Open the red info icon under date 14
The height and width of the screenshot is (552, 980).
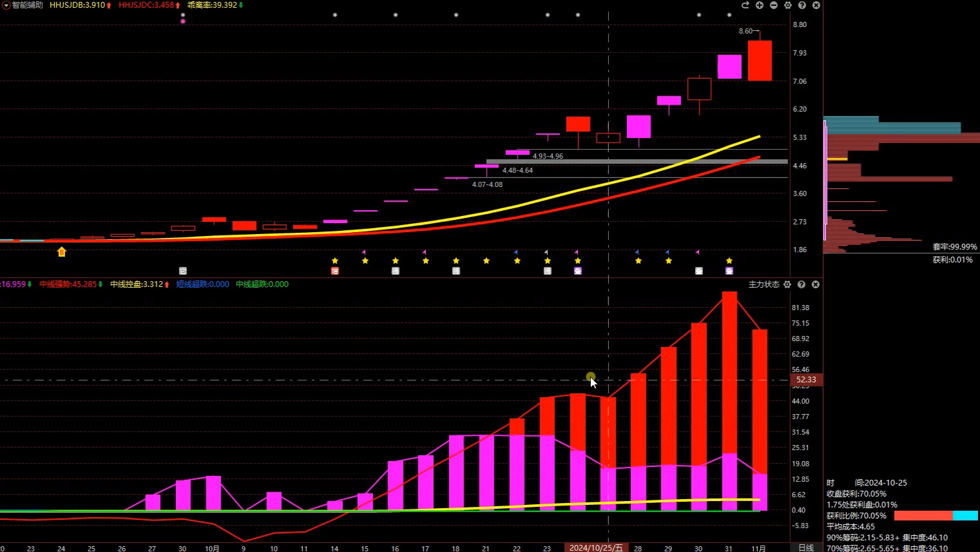(335, 271)
